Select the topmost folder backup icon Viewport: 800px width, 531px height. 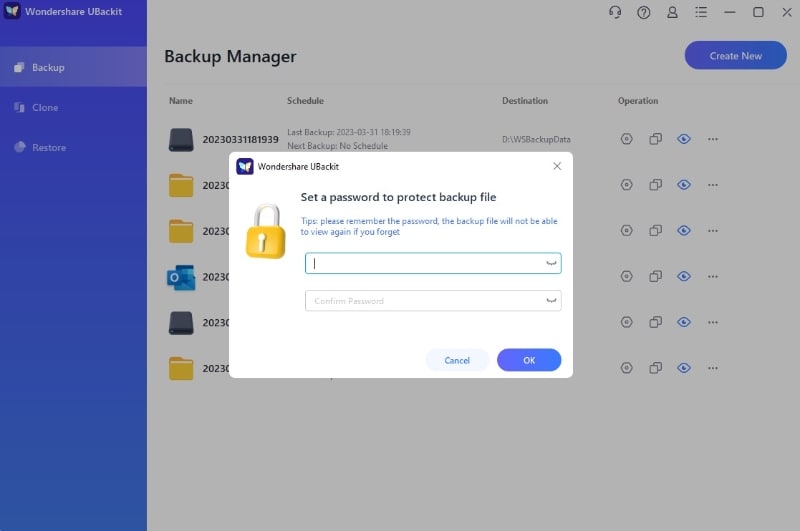point(181,185)
